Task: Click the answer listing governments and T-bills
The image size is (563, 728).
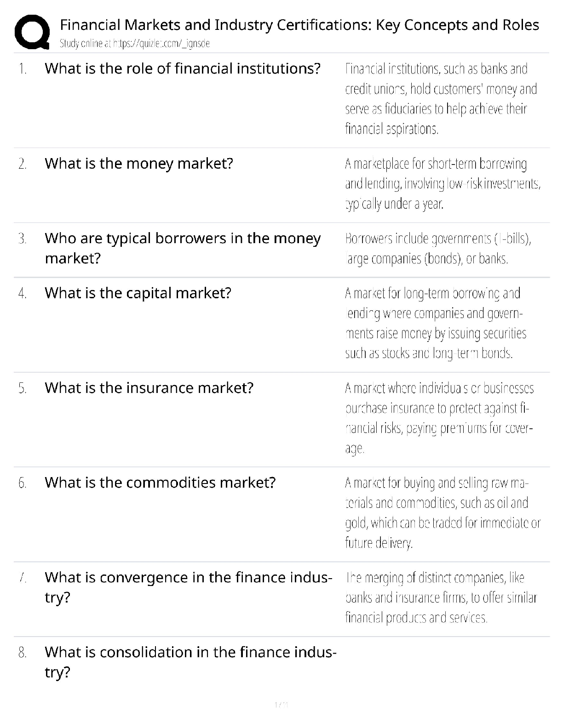Action: 437,249
